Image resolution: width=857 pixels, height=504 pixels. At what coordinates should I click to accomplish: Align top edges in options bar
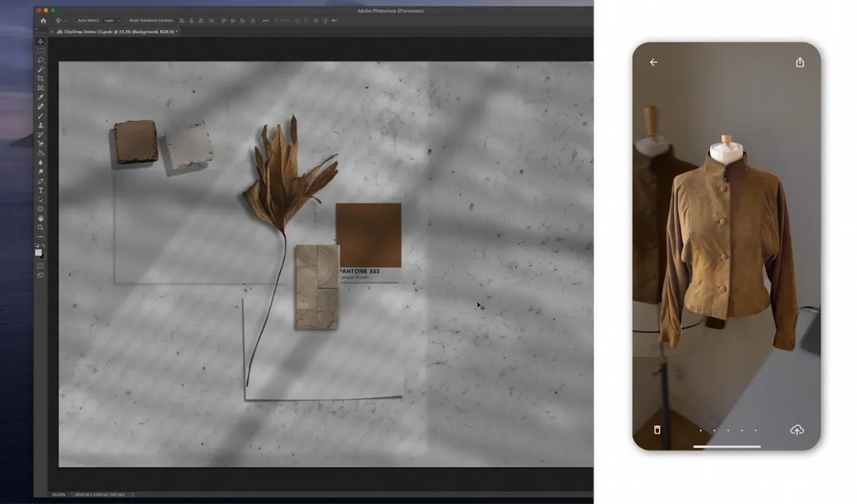coord(224,20)
